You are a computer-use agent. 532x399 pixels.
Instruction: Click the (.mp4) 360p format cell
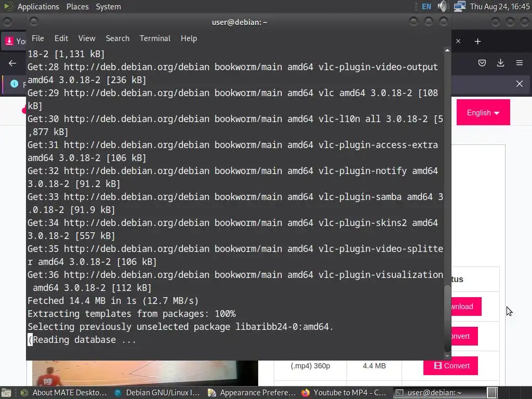click(310, 366)
